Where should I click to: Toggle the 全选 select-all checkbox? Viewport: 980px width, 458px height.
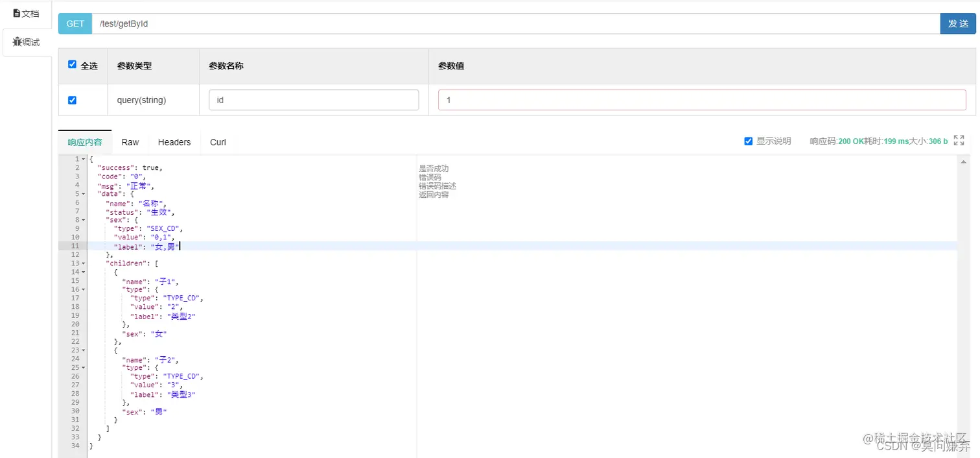click(x=73, y=65)
